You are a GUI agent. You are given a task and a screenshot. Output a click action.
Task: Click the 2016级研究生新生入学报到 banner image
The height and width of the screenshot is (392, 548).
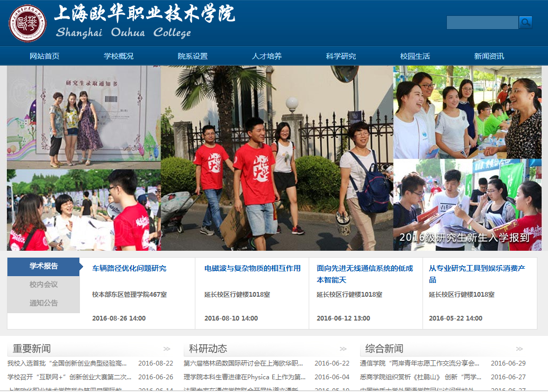click(x=274, y=158)
